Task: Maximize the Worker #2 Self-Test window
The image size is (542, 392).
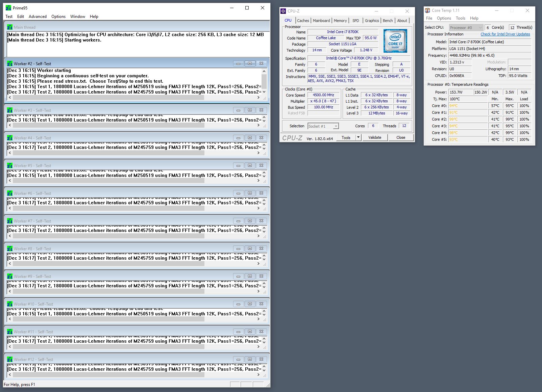Action: (x=250, y=63)
